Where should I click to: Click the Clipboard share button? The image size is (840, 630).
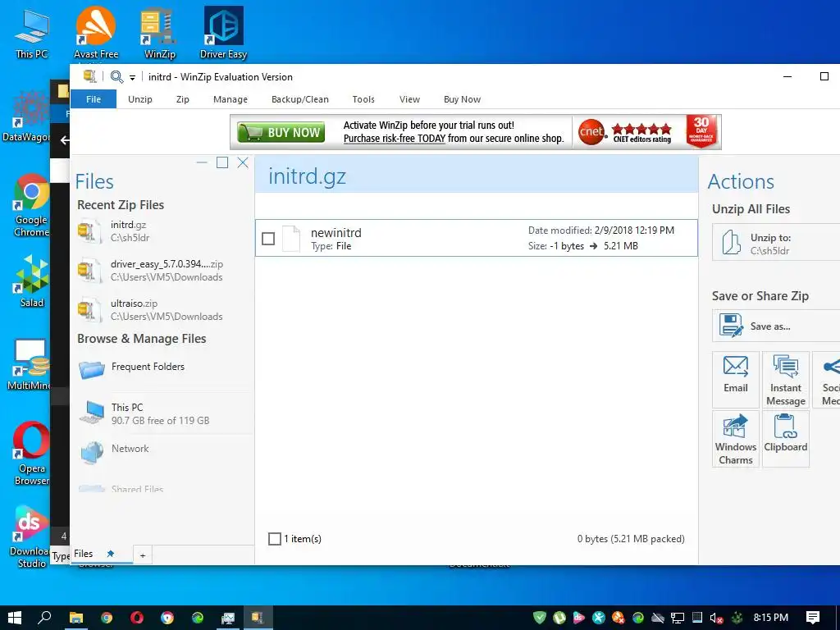click(x=785, y=439)
